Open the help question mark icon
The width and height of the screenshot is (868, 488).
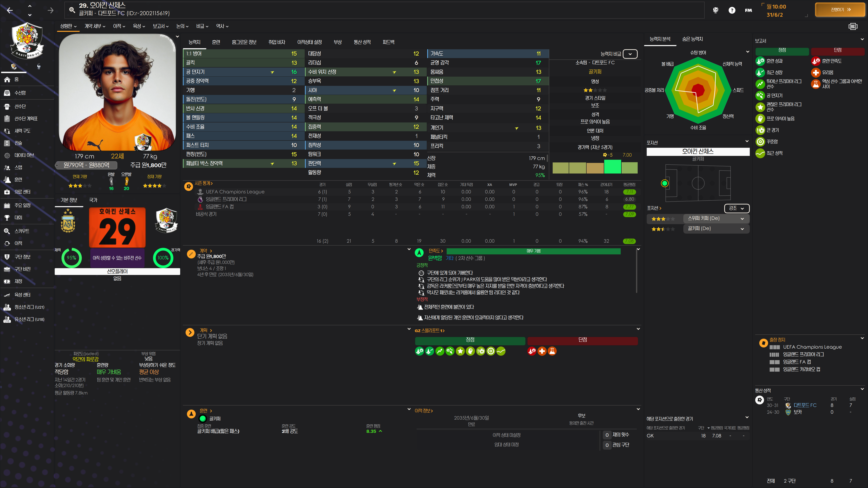pos(732,10)
